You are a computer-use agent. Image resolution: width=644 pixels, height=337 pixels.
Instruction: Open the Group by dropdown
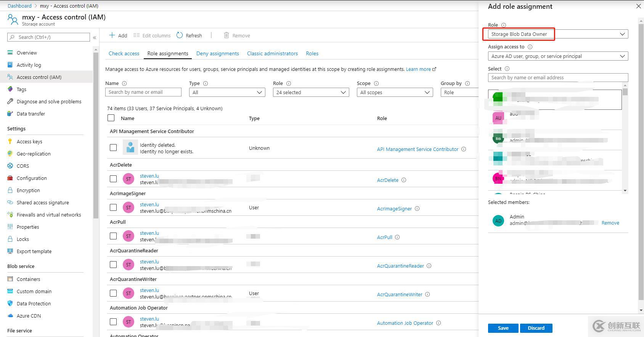click(x=459, y=92)
